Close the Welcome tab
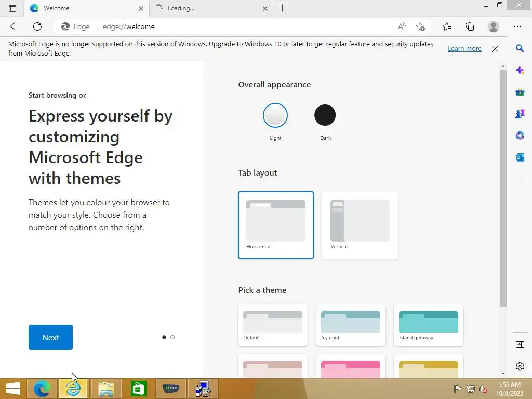Viewport: 532px width, 399px height. [141, 8]
